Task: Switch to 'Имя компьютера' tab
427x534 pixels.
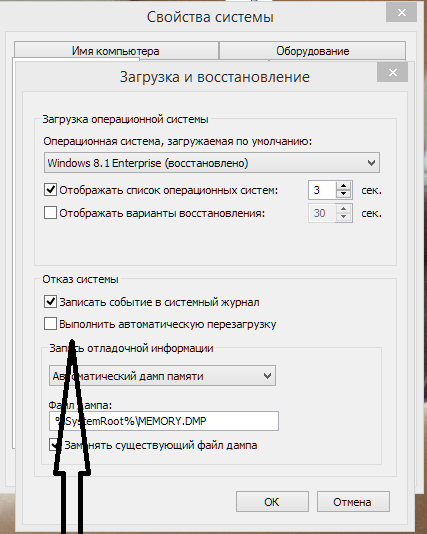Action: coord(116,51)
